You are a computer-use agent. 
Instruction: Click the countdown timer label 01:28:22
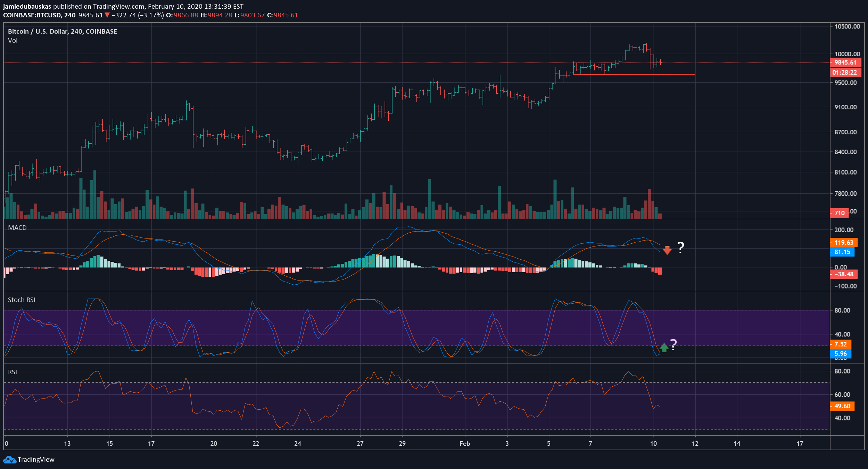coord(845,73)
